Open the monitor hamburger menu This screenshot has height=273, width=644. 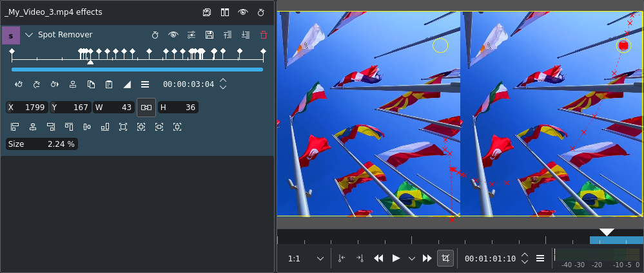[540, 258]
